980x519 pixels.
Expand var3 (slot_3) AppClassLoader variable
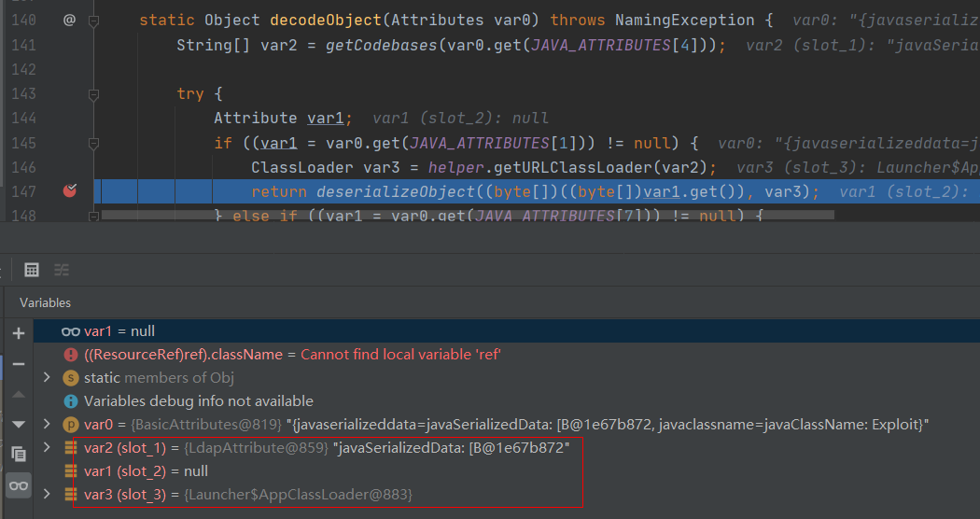[x=48, y=494]
